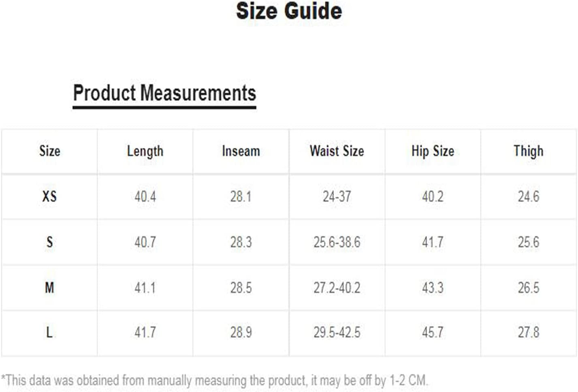Click the L inseam value 28.9
Image resolution: width=578 pixels, height=392 pixels.
[x=241, y=332]
